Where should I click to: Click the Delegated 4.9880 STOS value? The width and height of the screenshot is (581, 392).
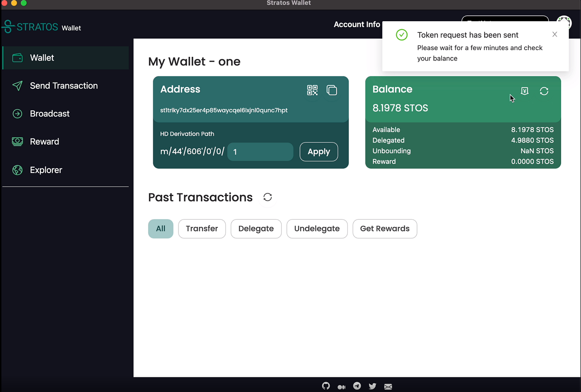pyautogui.click(x=532, y=140)
